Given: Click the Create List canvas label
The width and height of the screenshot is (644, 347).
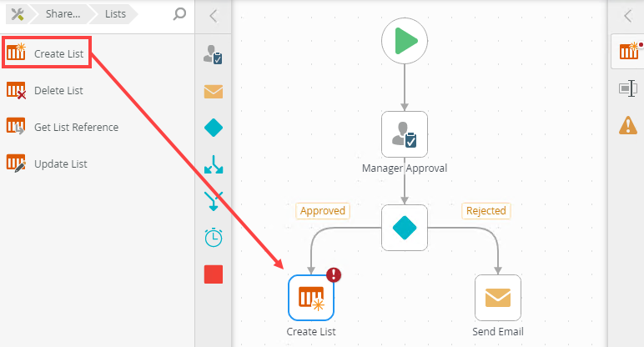Looking at the screenshot, I should point(311,332).
